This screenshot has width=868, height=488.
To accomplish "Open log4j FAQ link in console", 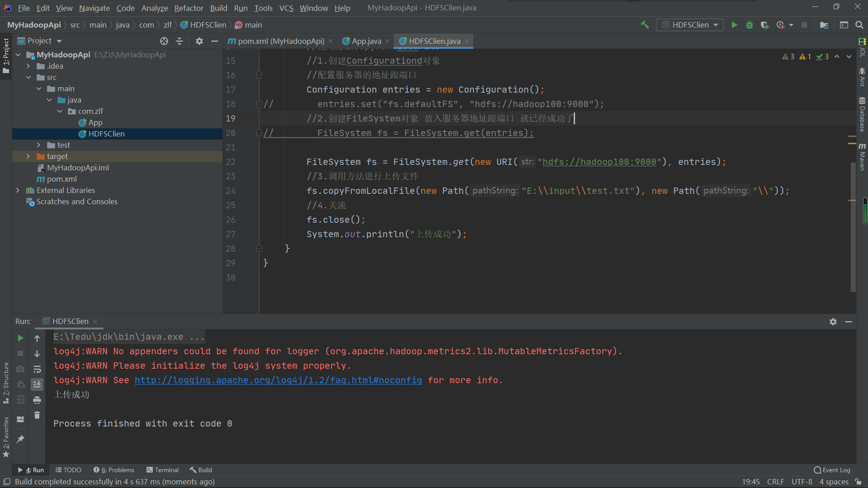I will tap(278, 380).
